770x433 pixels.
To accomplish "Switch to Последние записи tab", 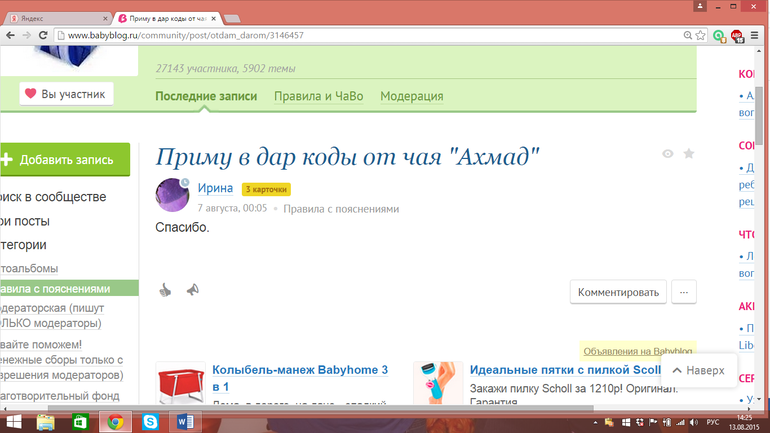I will pos(206,96).
